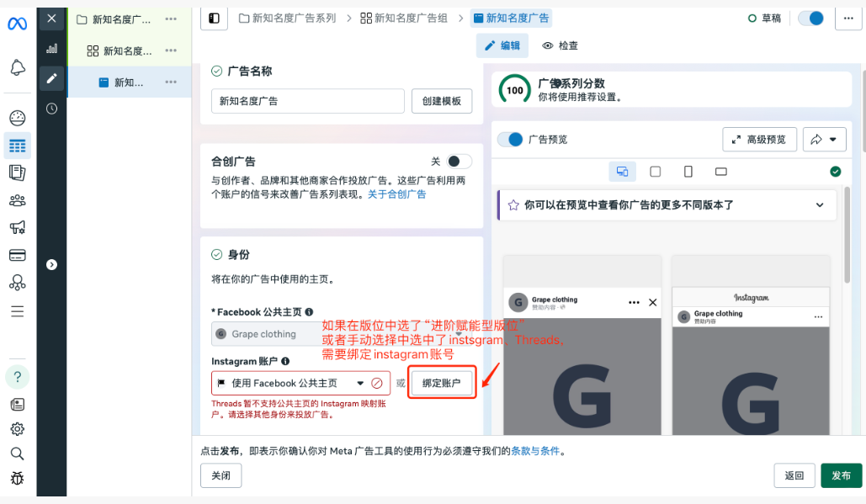Image resolution: width=866 pixels, height=504 pixels.
Task: Switch to the 检查 tab
Action: (x=561, y=45)
